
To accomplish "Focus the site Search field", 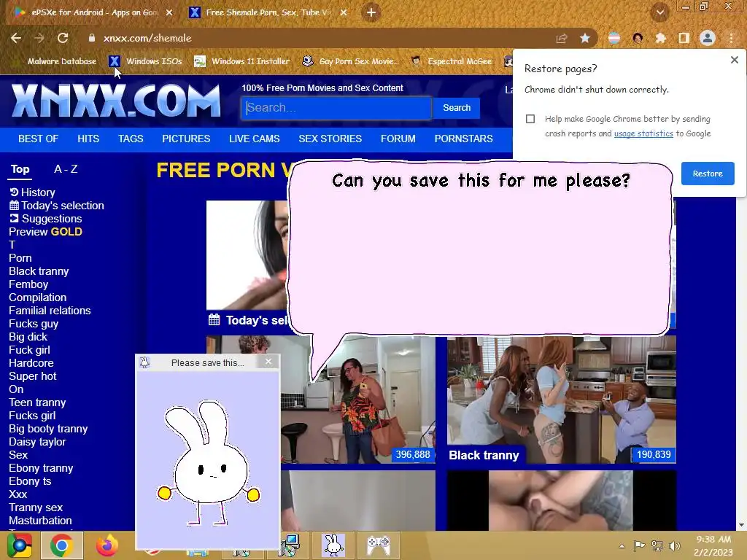I will [336, 108].
